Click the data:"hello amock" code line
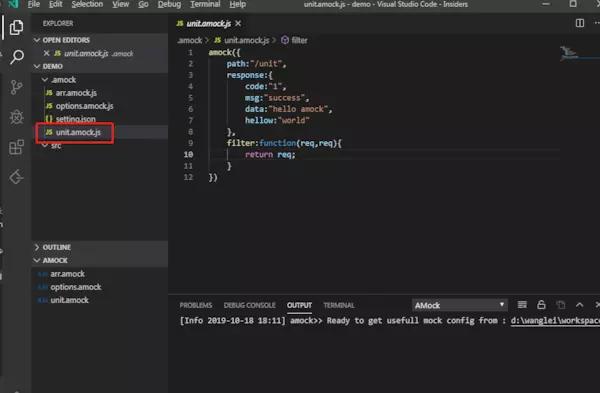Screen dimensions: 600x393 (x=289, y=109)
